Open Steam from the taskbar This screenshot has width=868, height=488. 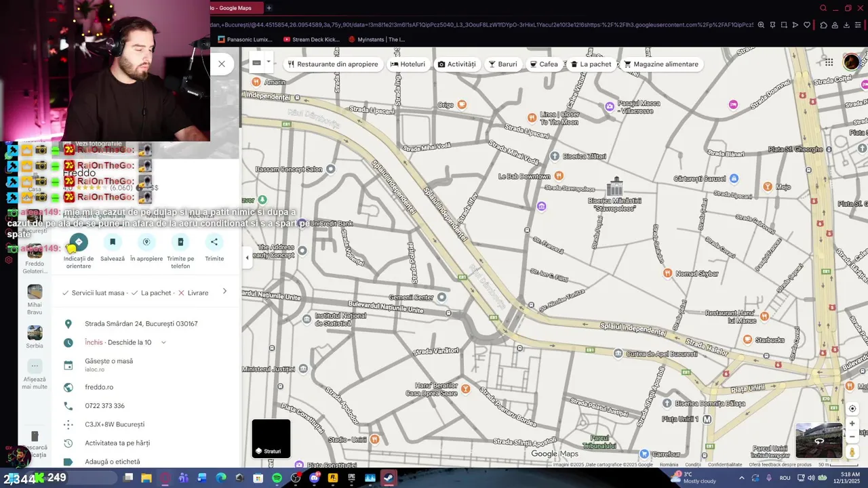click(x=389, y=478)
